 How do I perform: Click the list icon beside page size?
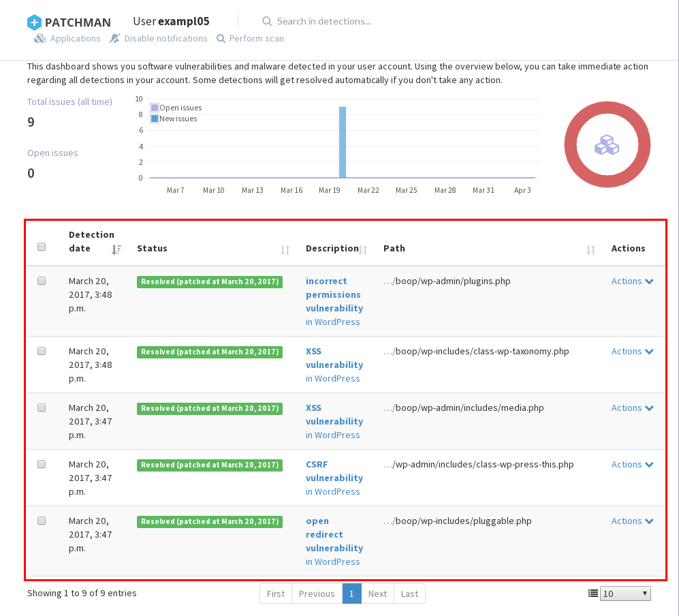pos(593,594)
